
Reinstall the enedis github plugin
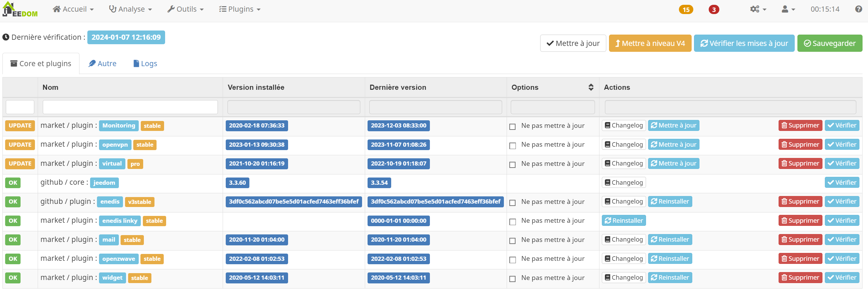tap(670, 202)
